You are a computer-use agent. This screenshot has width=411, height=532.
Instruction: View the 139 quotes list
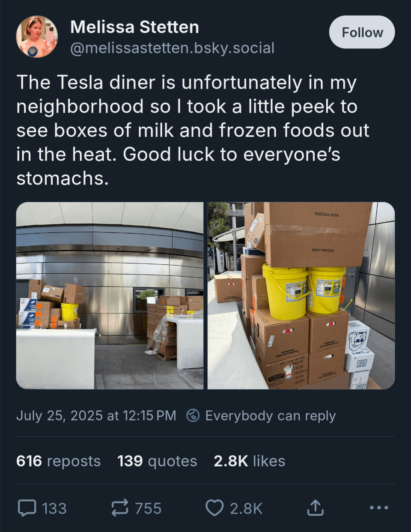(157, 461)
